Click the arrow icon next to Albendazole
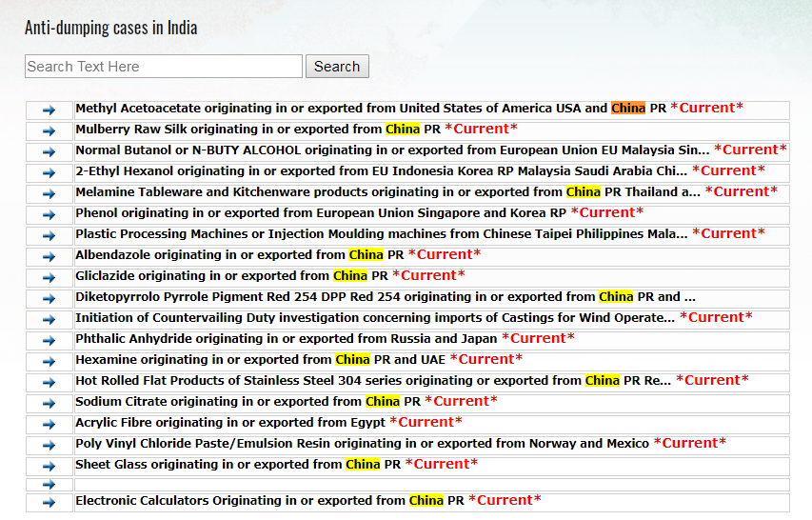812x520 pixels. [x=50, y=256]
